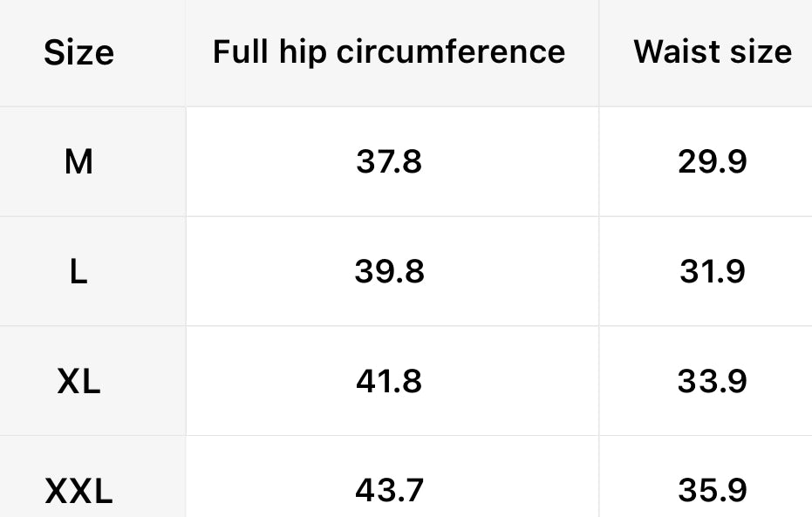The image size is (812, 517).
Task: Click the Waist size column header
Action: click(713, 51)
